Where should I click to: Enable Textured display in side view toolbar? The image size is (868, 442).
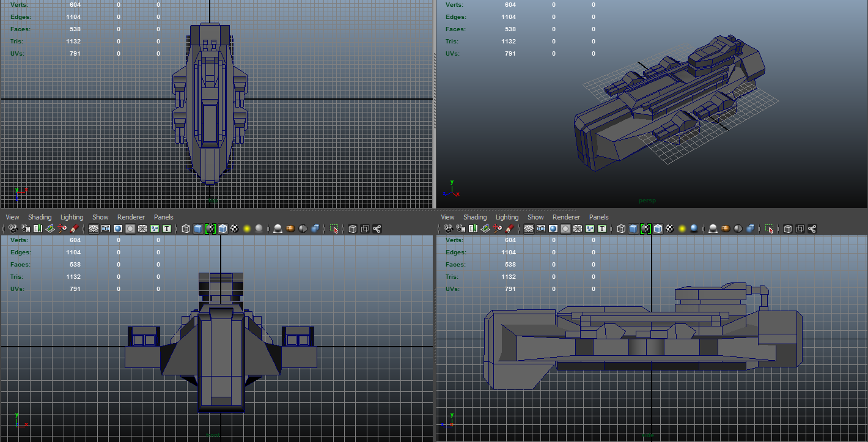point(670,229)
